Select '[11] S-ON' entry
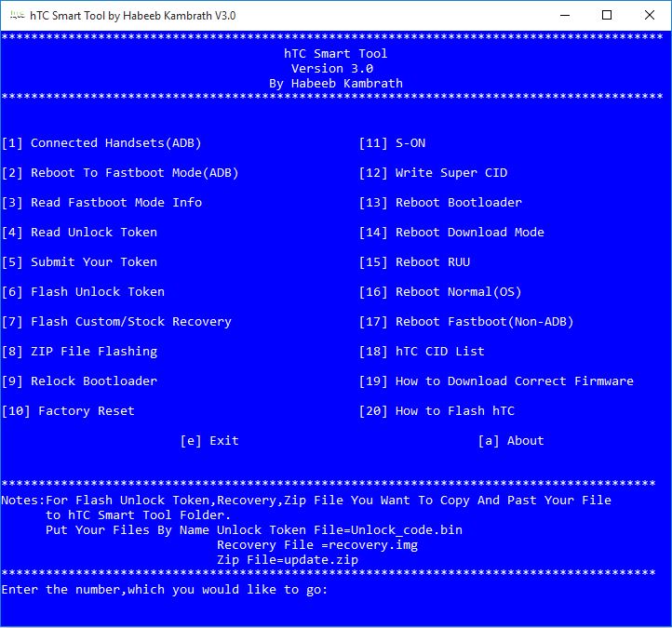Image resolution: width=672 pixels, height=628 pixels. 392,143
